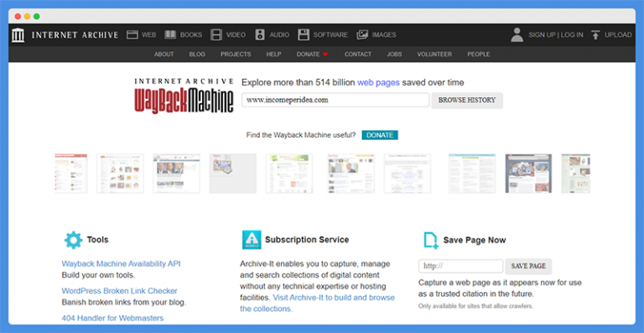The image size is (644, 333).
Task: Click the Archive-It Subscription Service icon
Action: coord(252,240)
